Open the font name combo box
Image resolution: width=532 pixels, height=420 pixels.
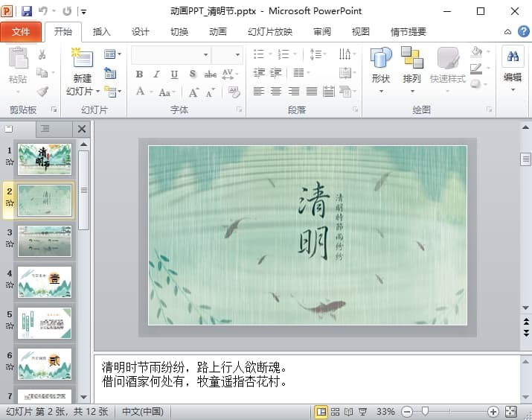[x=170, y=54]
